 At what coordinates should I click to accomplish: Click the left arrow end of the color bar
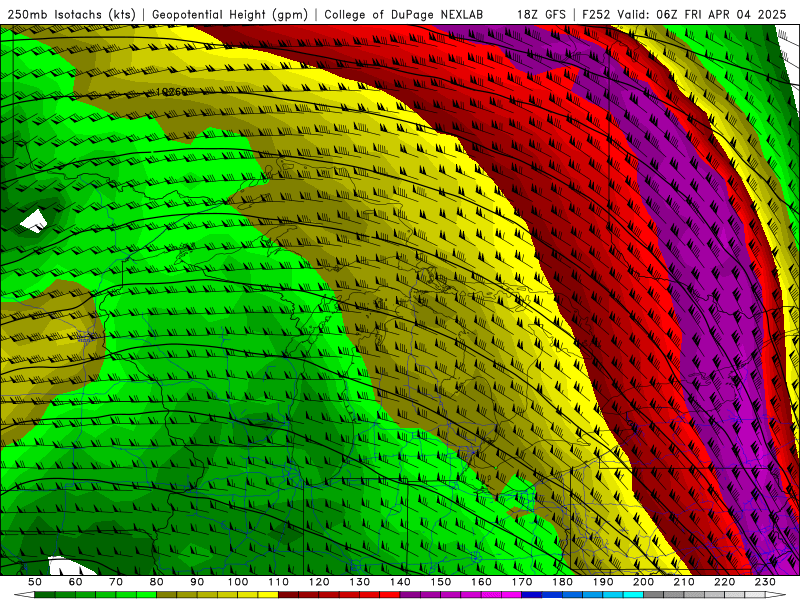pos(24,595)
